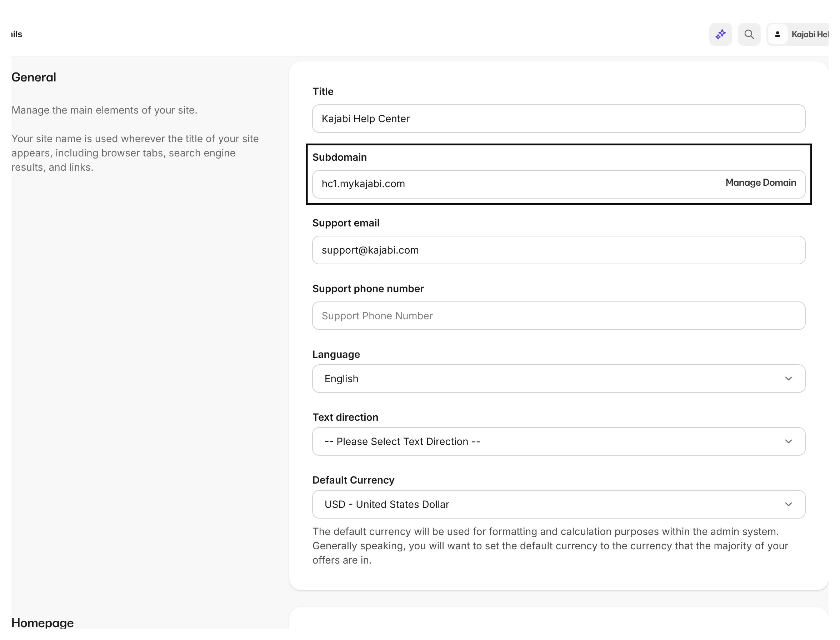Click the user avatar icon
Image resolution: width=840 pixels, height=640 pixels.
777,35
